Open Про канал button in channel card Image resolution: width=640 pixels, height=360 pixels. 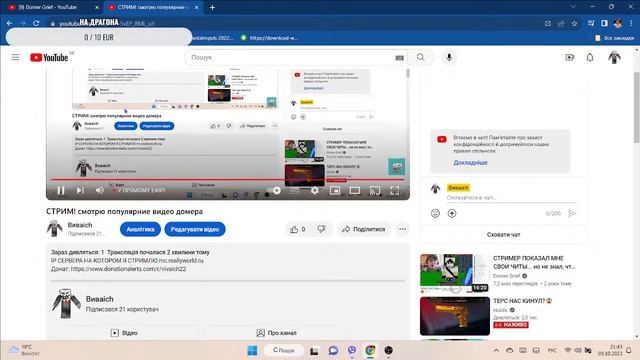pos(276,333)
